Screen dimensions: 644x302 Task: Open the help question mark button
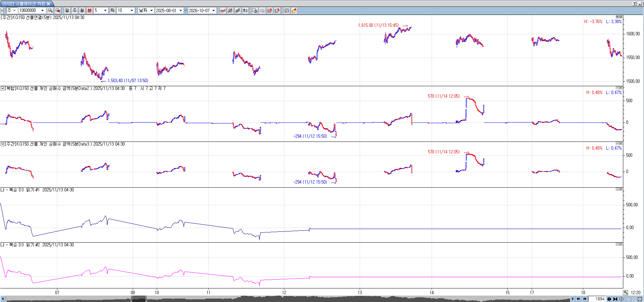pyautogui.click(x=634, y=4)
